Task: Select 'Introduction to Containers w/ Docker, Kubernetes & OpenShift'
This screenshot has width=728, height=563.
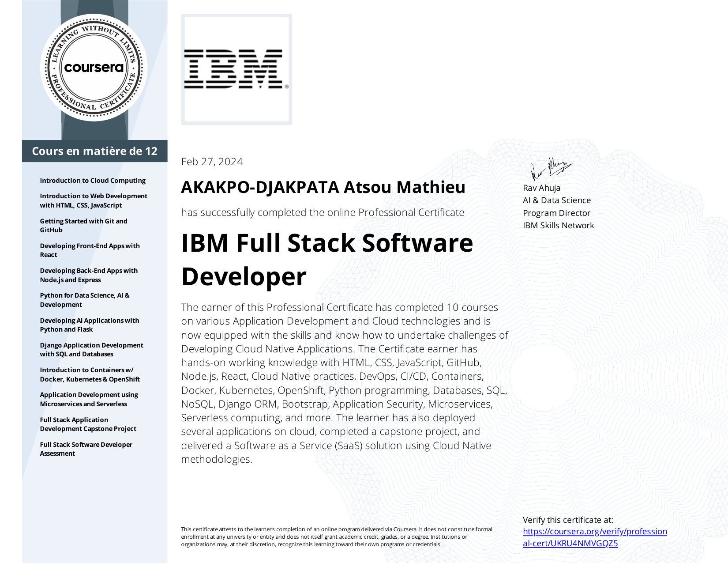Action: click(x=90, y=374)
